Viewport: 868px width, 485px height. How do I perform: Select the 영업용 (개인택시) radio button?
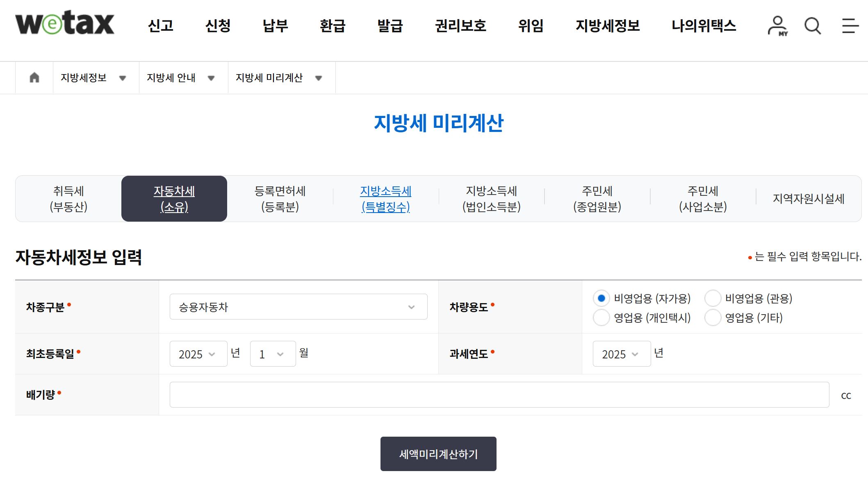tap(601, 317)
